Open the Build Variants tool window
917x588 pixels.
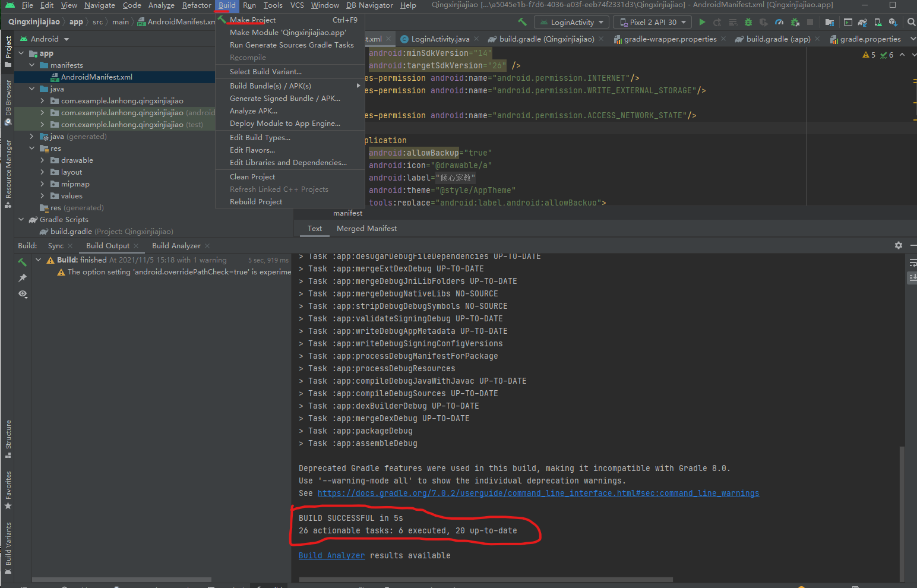(x=8, y=548)
